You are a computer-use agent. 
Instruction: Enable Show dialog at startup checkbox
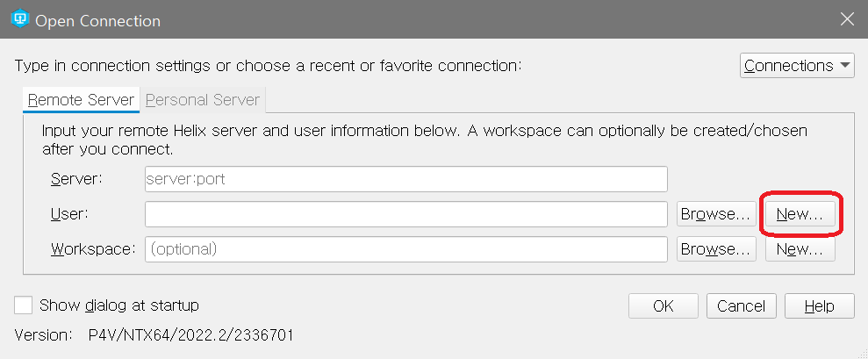23,305
